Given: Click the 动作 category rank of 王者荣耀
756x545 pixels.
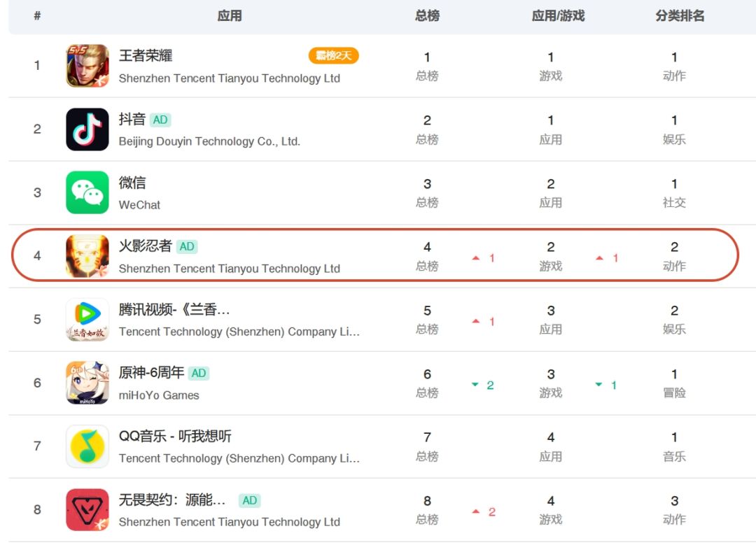Looking at the screenshot, I should coord(674,67).
